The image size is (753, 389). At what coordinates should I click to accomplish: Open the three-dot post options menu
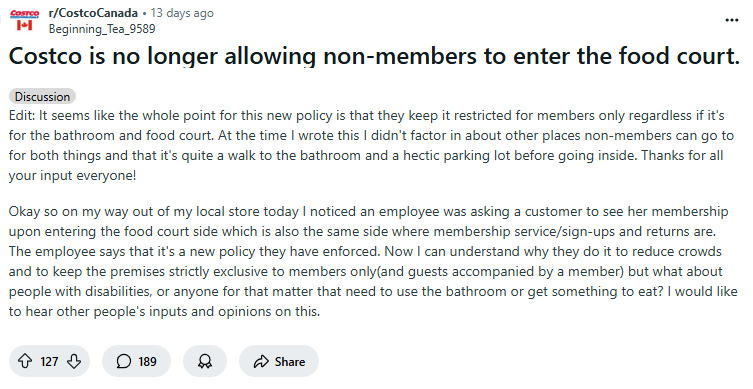(x=731, y=20)
